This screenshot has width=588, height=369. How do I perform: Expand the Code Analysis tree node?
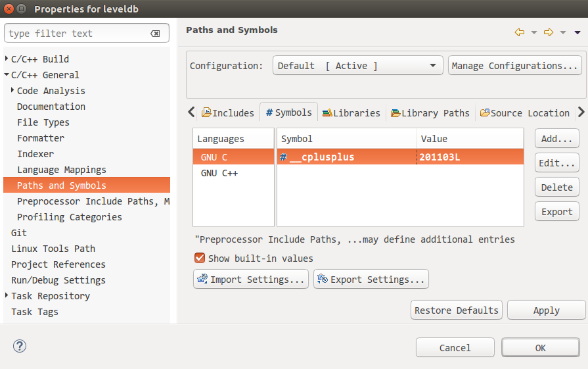(12, 90)
